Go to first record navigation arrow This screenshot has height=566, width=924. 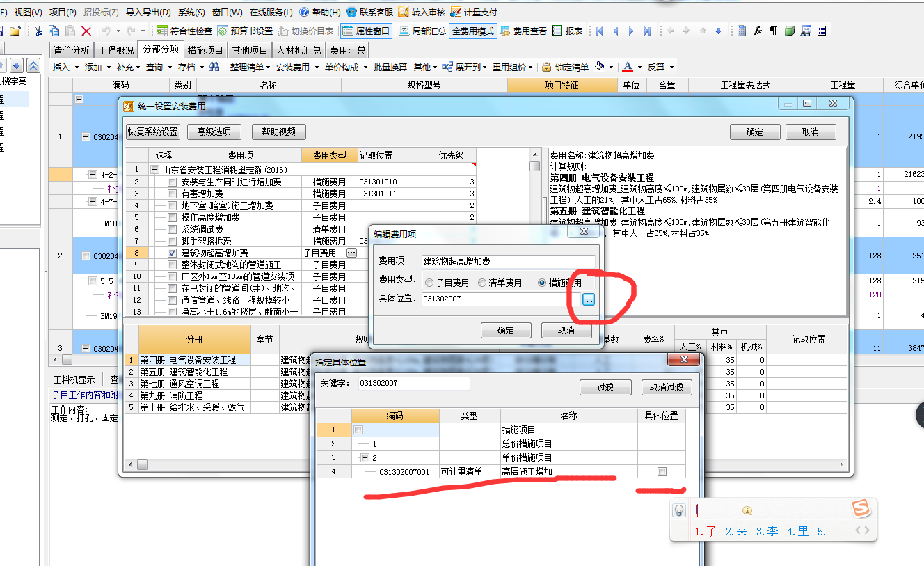point(599,31)
